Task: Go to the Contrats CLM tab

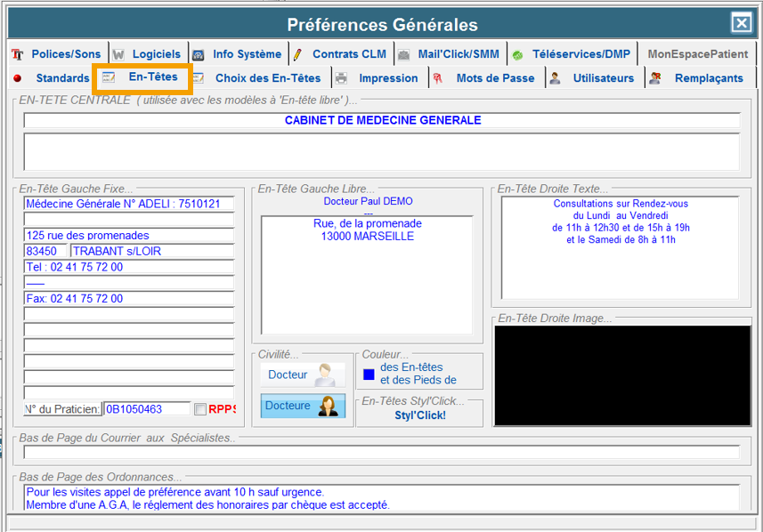Action: (342, 54)
